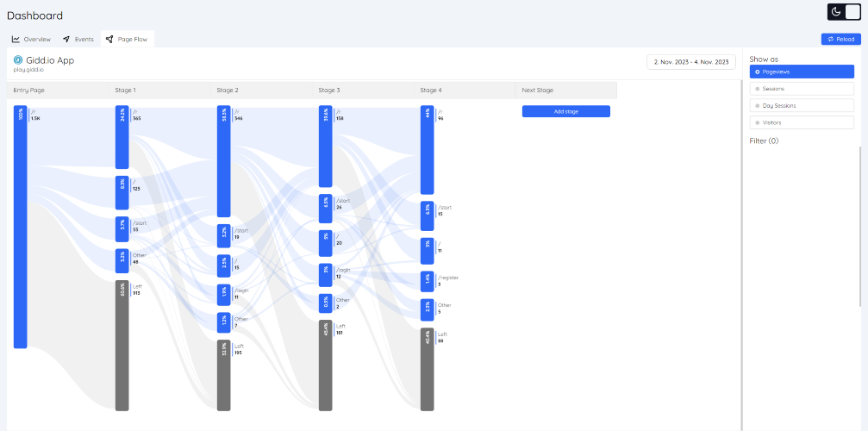Open the date range picker

pyautogui.click(x=690, y=62)
